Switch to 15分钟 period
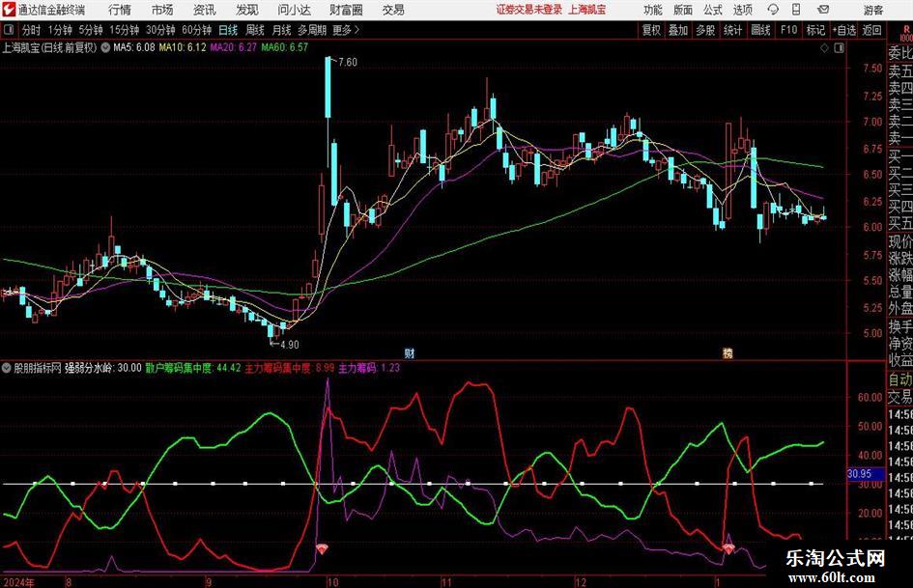The width and height of the screenshot is (913, 588). 124,30
